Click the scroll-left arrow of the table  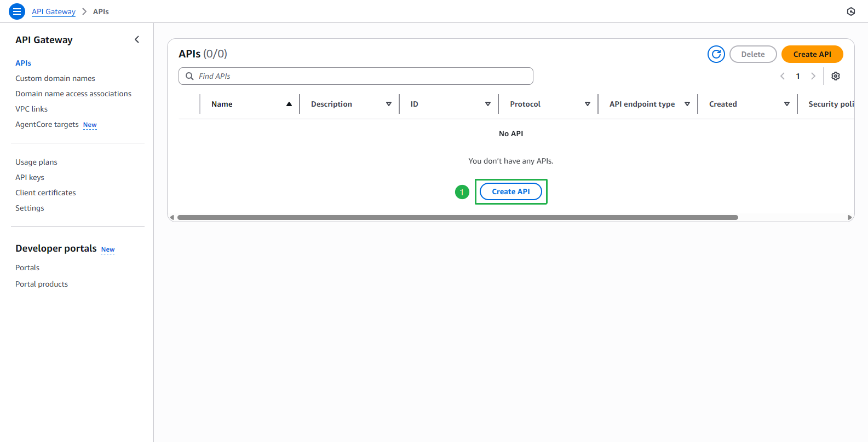(x=172, y=217)
